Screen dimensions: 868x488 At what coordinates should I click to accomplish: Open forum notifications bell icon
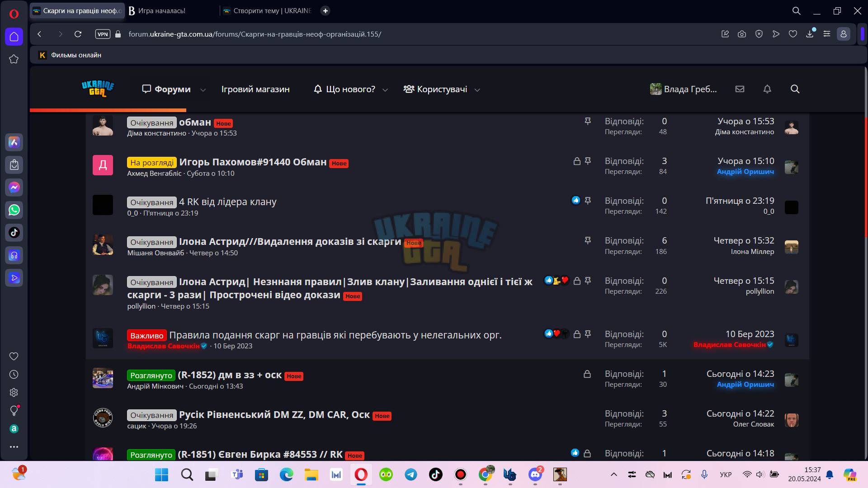(767, 89)
